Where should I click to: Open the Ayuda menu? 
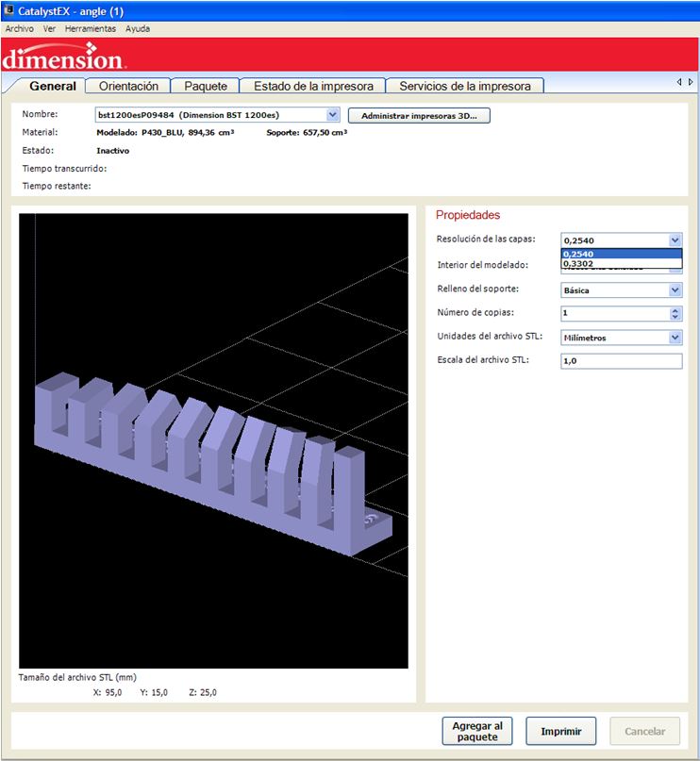(x=138, y=28)
